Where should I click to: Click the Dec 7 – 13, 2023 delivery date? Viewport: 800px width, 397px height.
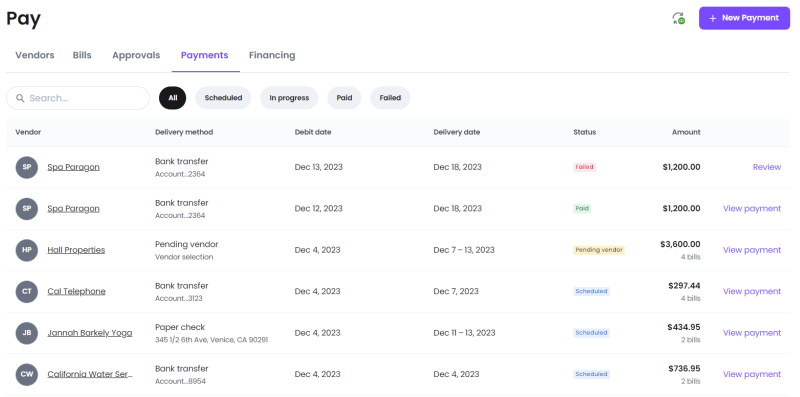pos(464,250)
